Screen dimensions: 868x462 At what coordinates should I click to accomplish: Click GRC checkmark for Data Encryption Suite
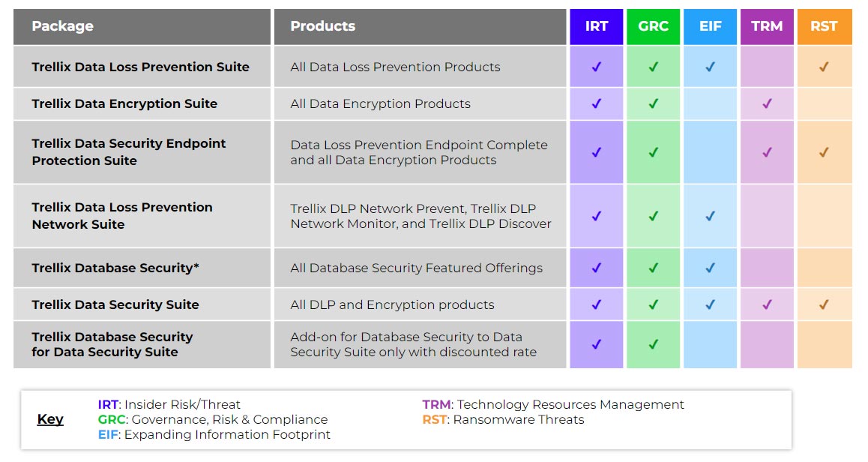point(654,103)
